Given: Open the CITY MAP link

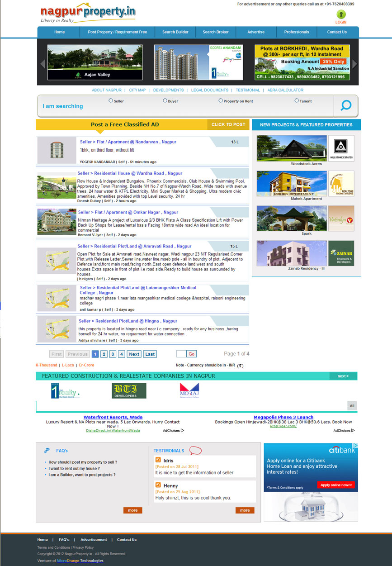Looking at the screenshot, I should pyautogui.click(x=137, y=90).
